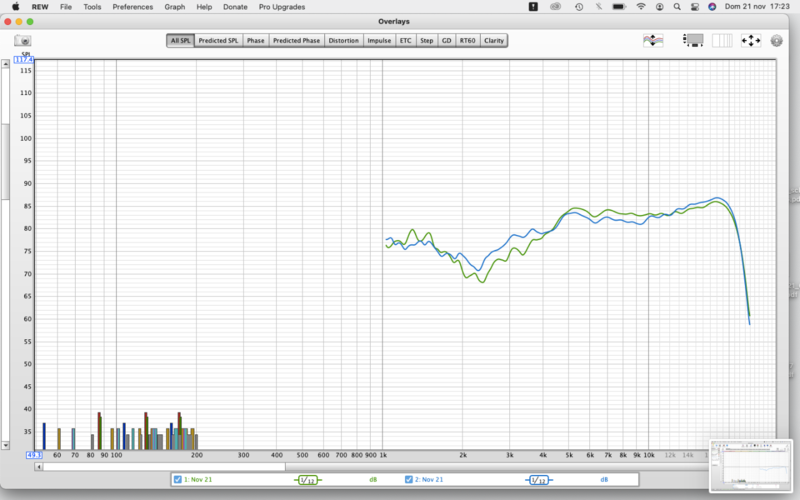
Task: Open the Preferences menu
Action: [x=133, y=7]
